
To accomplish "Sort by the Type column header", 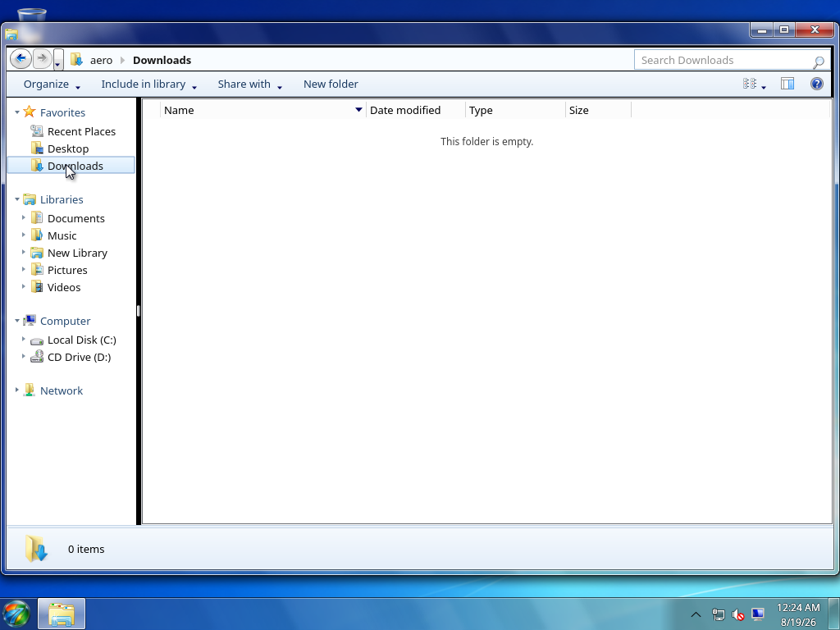I will (515, 110).
